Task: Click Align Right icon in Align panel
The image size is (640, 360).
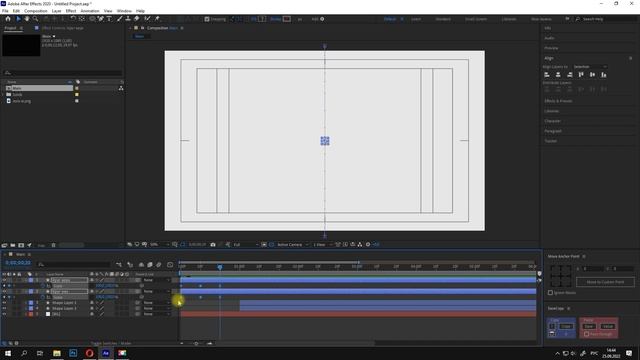Action: (x=569, y=75)
